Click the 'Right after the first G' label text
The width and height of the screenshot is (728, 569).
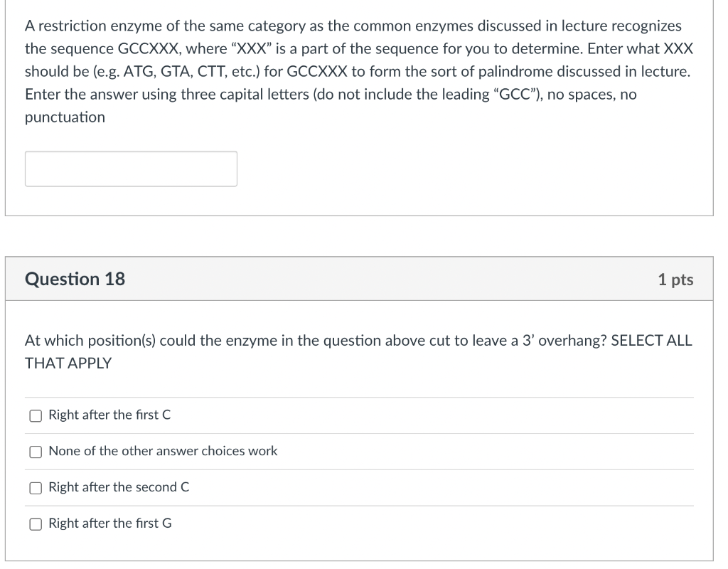110,523
